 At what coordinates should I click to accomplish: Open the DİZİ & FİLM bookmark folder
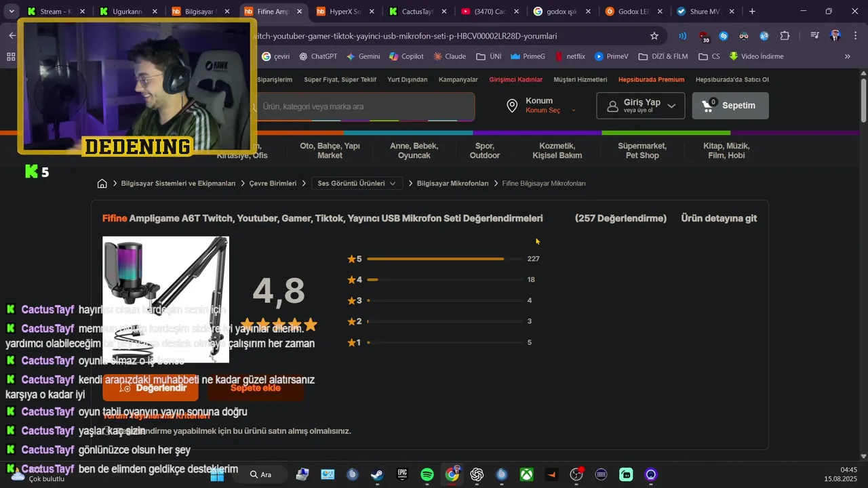[x=663, y=56]
